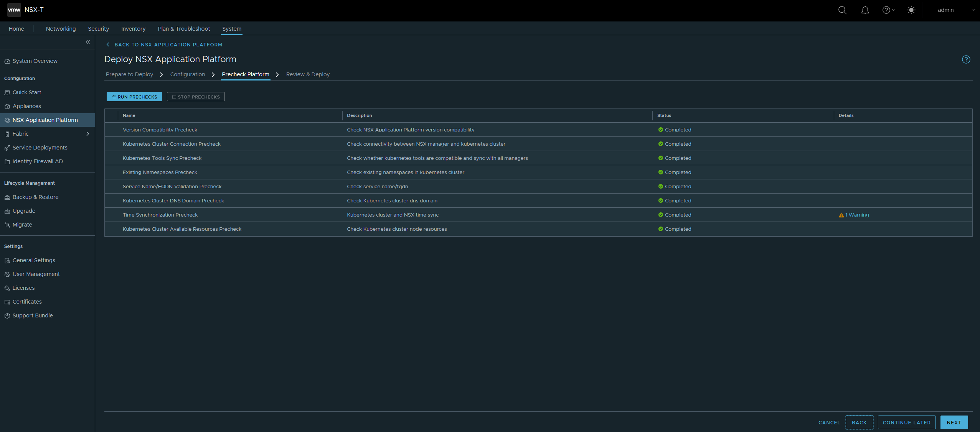The height and width of the screenshot is (432, 980).
Task: Click 'Kubernetes cluster and NSX time sync' description
Action: pyautogui.click(x=393, y=215)
